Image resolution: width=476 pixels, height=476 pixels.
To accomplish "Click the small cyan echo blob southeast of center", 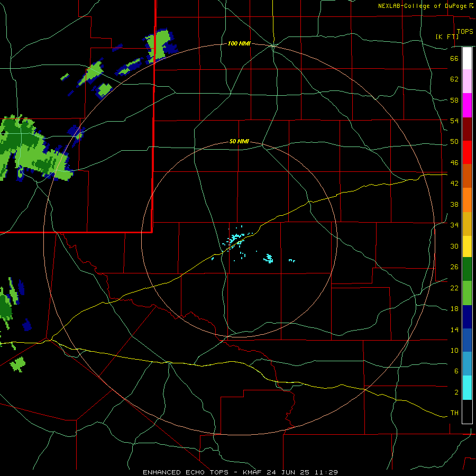I will 268,258.
